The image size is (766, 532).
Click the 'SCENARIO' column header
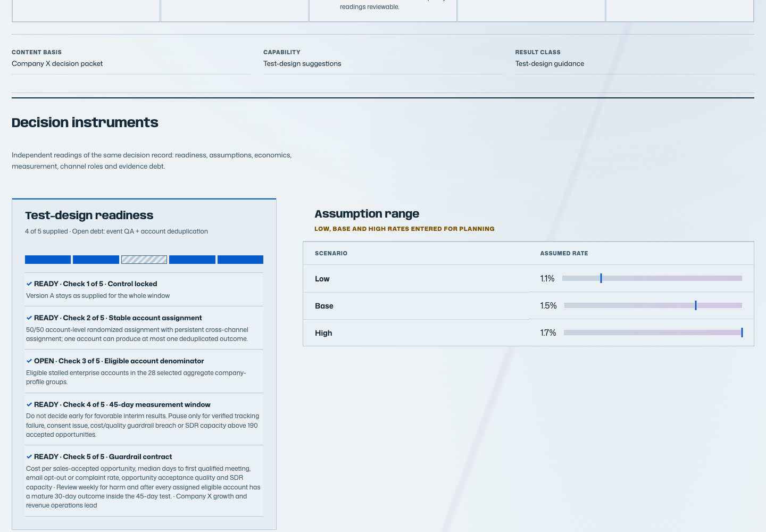tap(331, 253)
